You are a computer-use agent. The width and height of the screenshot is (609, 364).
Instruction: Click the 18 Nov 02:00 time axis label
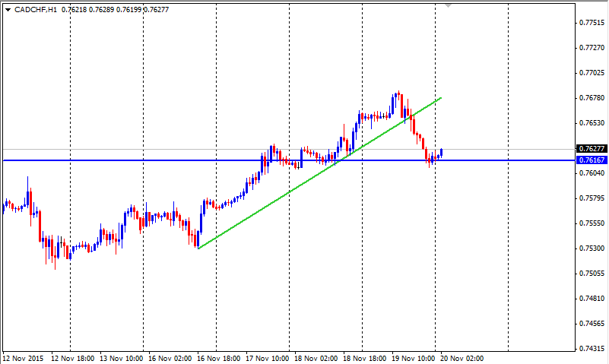point(316,358)
